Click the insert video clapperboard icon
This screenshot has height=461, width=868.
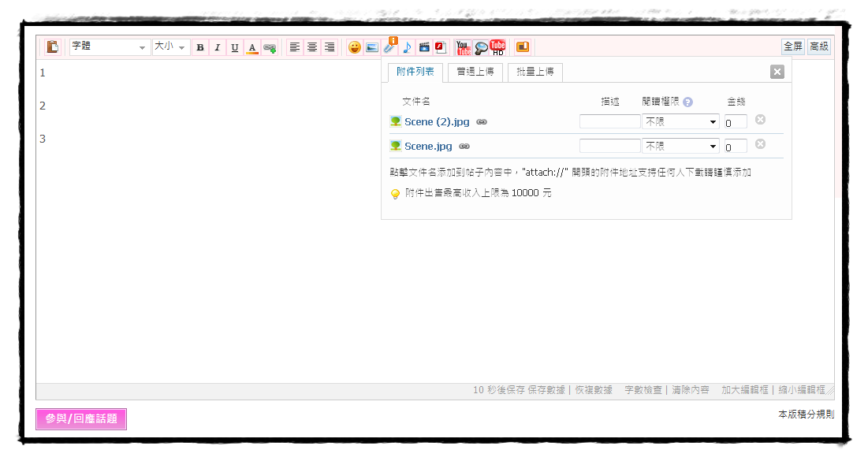click(424, 47)
